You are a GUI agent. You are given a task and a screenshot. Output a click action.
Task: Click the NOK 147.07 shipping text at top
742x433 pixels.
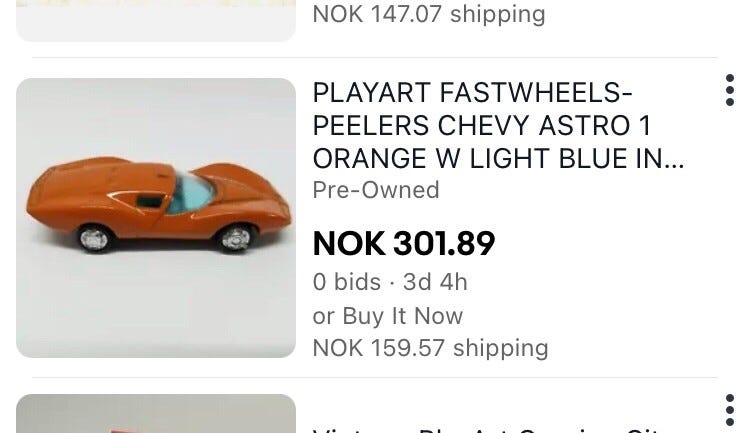click(x=429, y=14)
